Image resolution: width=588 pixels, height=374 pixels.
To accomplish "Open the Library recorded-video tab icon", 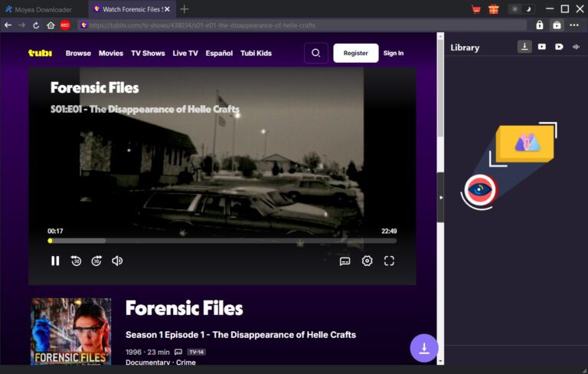I will (x=559, y=47).
